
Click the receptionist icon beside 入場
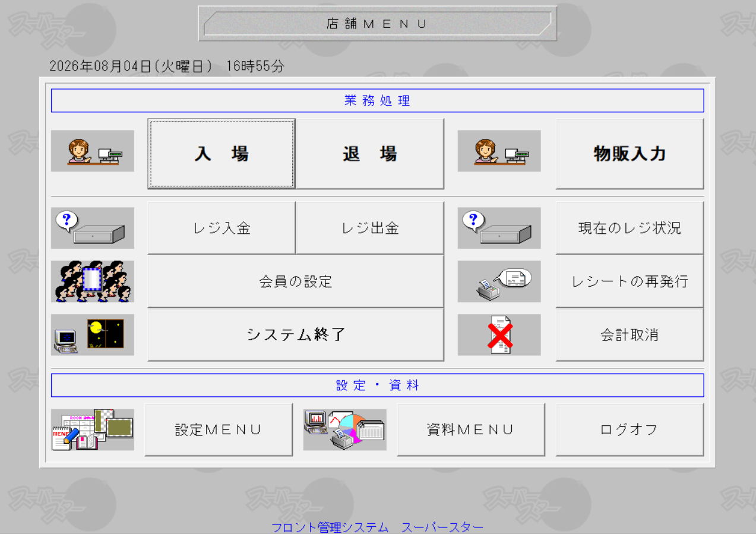[93, 151]
